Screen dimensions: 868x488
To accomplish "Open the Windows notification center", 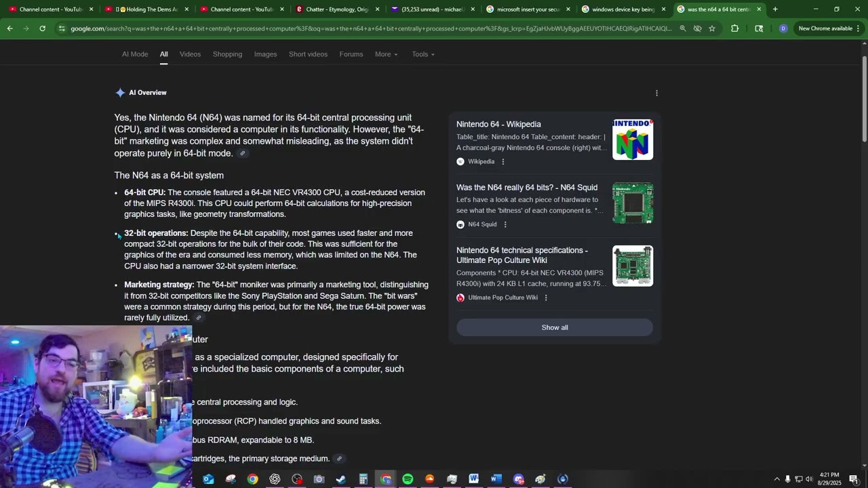I will pyautogui.click(x=854, y=479).
